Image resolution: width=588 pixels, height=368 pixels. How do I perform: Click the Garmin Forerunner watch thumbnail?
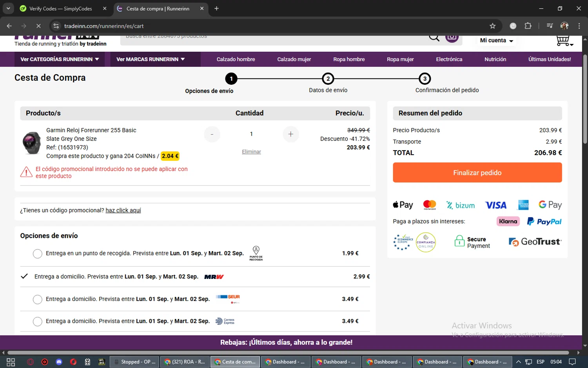coord(31,143)
